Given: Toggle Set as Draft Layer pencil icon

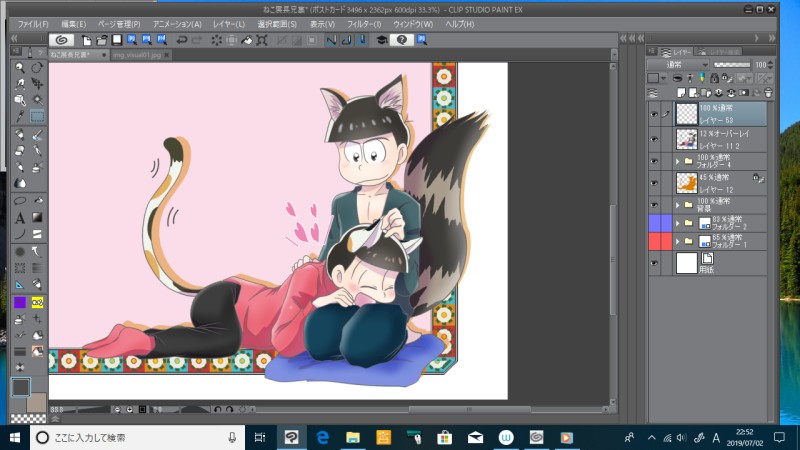Looking at the screenshot, I should click(702, 78).
